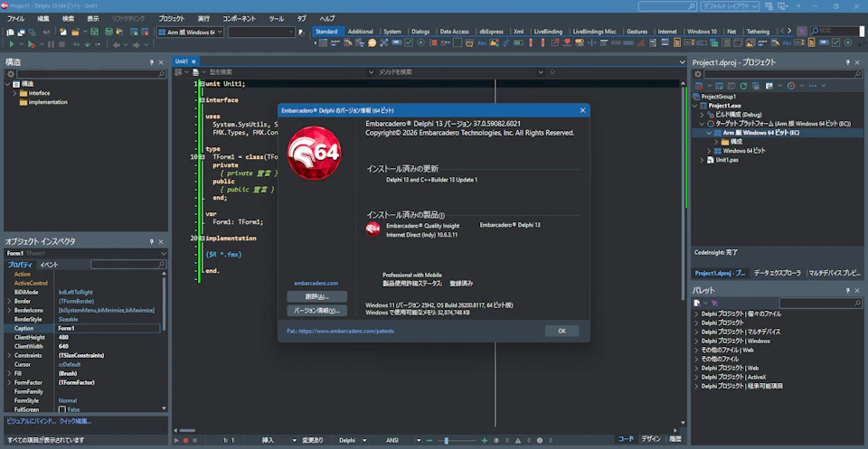Click the red macro record button
Image resolution: width=868 pixels, height=449 pixels.
[x=185, y=441]
